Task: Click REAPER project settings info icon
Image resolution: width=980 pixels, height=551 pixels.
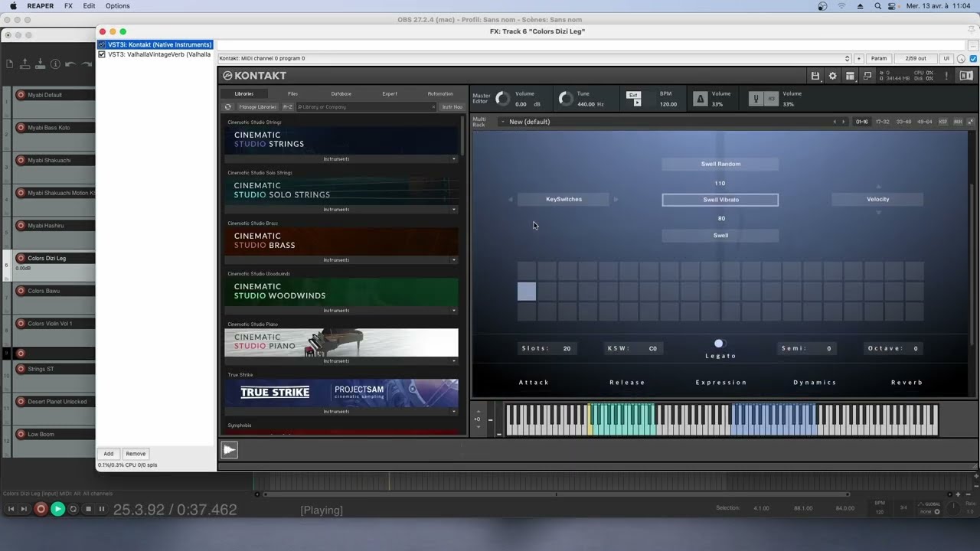Action: 55,64
